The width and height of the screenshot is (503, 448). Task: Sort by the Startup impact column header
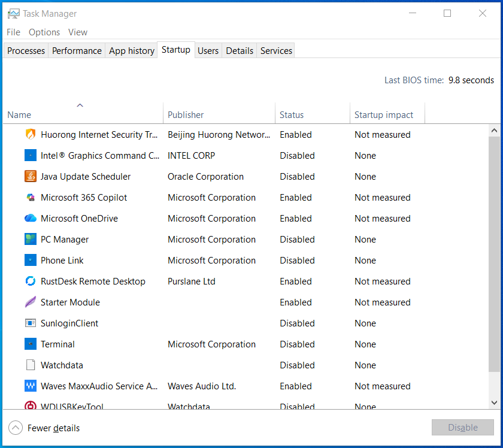click(x=387, y=113)
